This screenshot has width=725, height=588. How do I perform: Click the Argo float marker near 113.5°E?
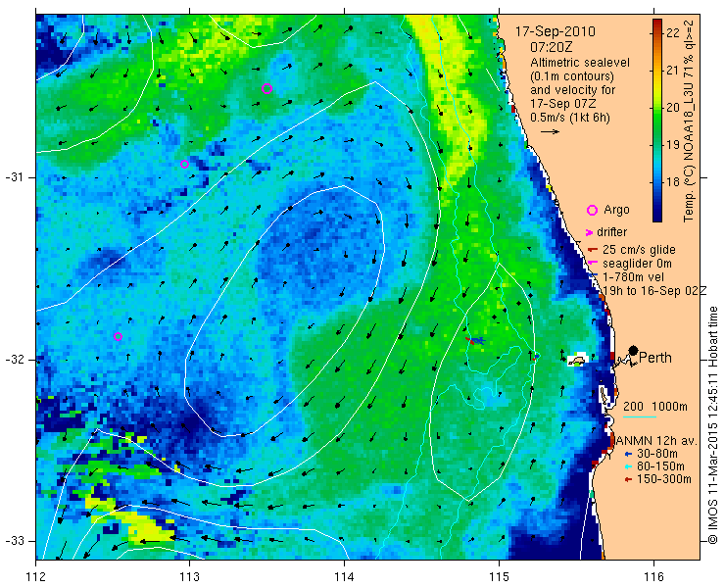tap(266, 88)
